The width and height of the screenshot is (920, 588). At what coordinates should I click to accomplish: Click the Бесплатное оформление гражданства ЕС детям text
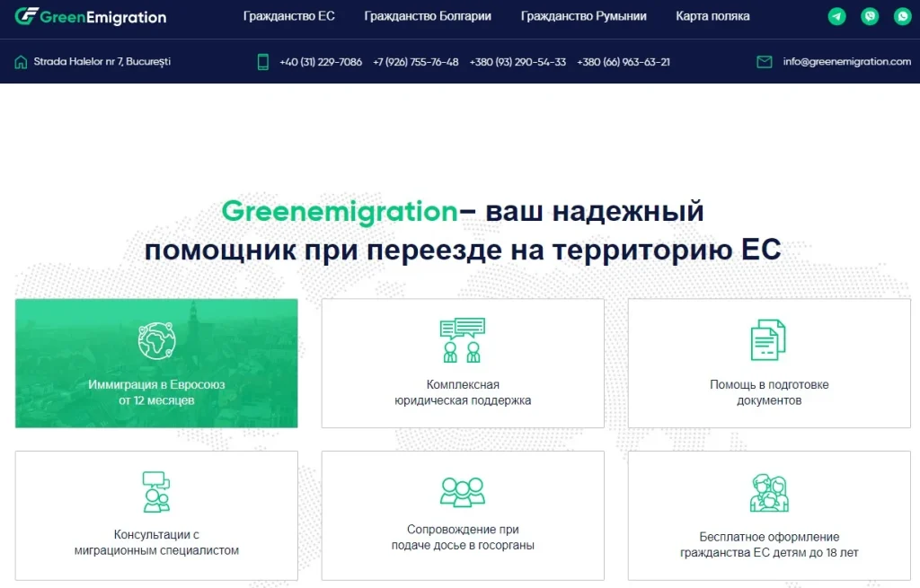[x=769, y=545]
